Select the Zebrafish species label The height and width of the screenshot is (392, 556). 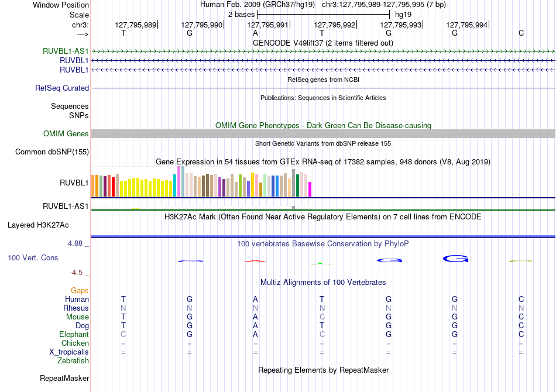tap(73, 361)
